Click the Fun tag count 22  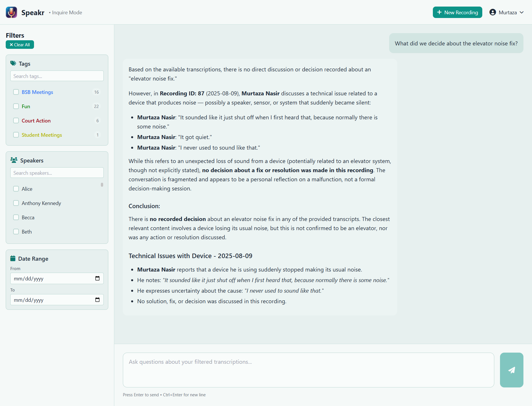[96, 106]
